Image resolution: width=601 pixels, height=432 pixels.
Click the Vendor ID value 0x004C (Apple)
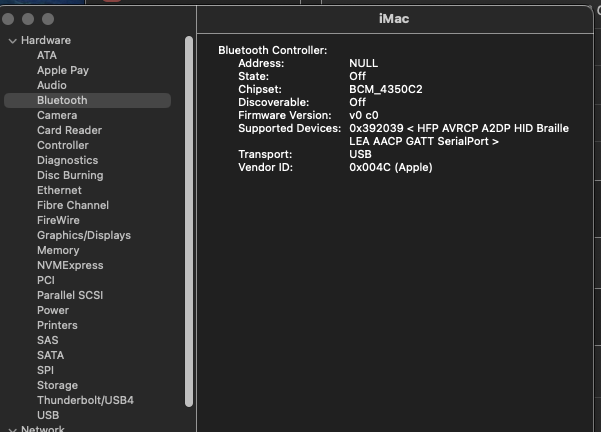tap(391, 167)
